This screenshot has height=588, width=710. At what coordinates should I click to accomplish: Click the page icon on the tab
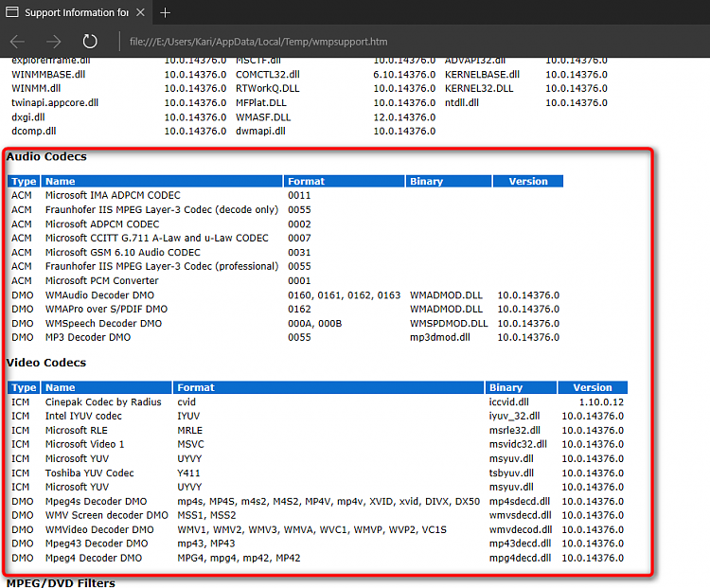click(x=12, y=12)
